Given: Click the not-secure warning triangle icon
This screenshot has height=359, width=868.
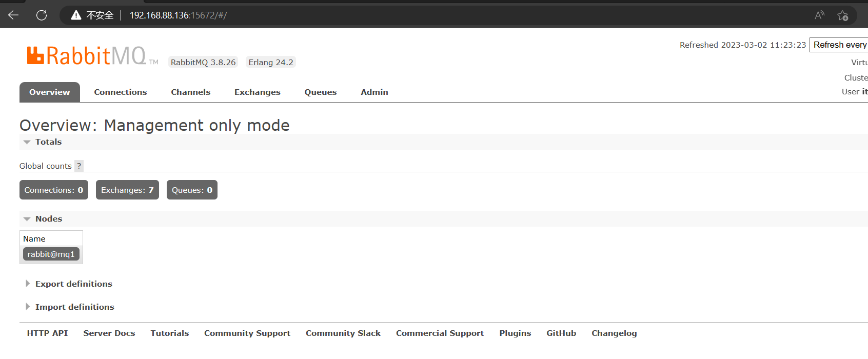Looking at the screenshot, I should tap(76, 15).
